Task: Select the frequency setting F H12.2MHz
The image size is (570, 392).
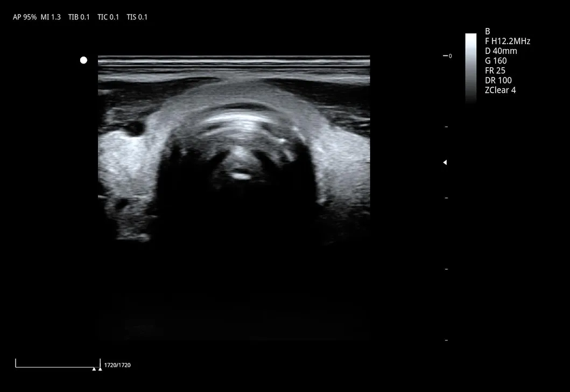Action: pos(508,41)
